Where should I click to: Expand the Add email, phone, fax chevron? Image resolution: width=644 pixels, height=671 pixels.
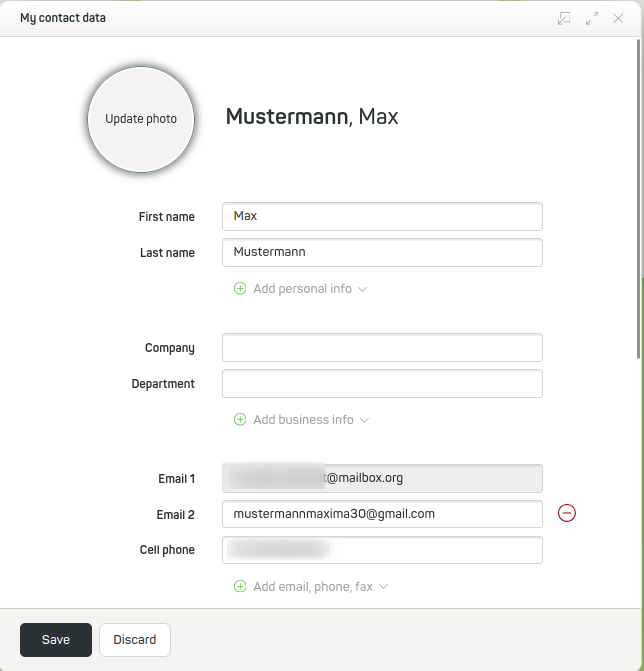click(x=383, y=587)
